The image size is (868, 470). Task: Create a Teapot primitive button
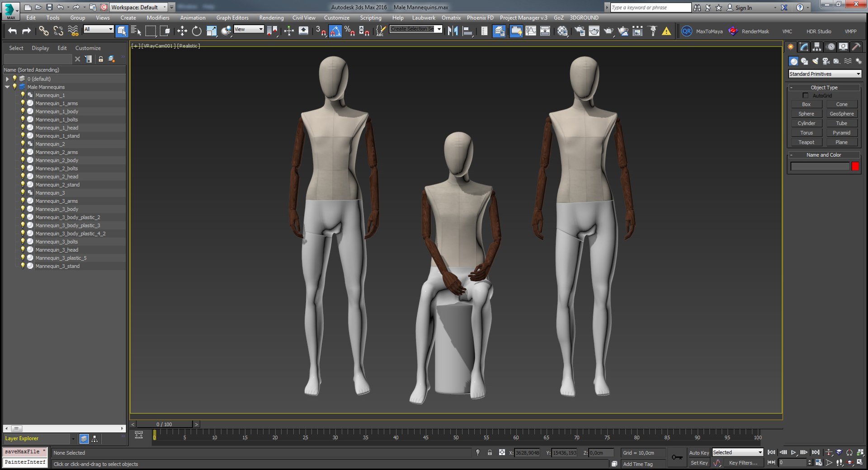(806, 142)
